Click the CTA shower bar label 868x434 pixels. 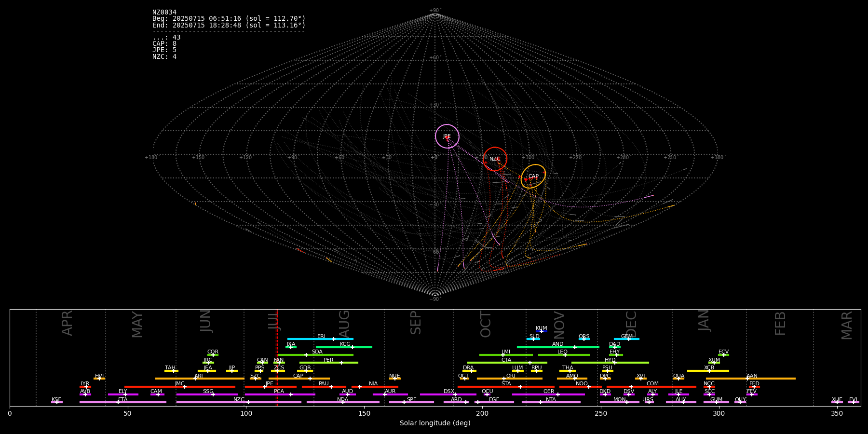[x=506, y=360]
